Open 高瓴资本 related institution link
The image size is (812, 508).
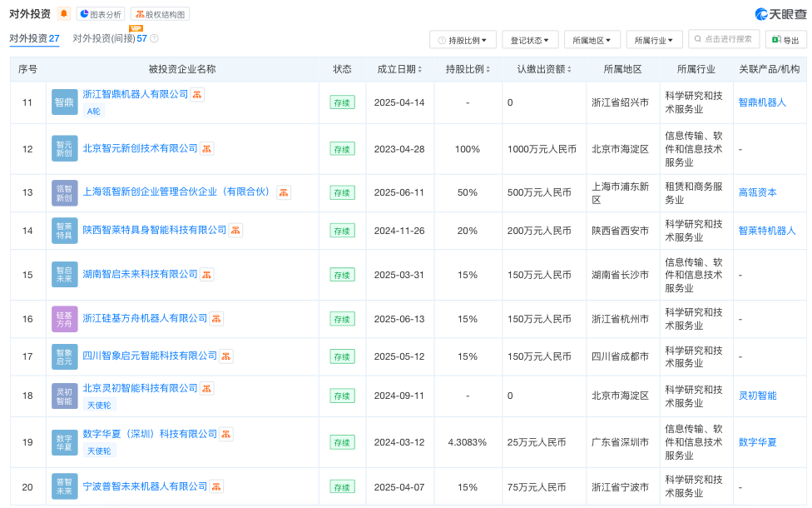[x=757, y=192]
